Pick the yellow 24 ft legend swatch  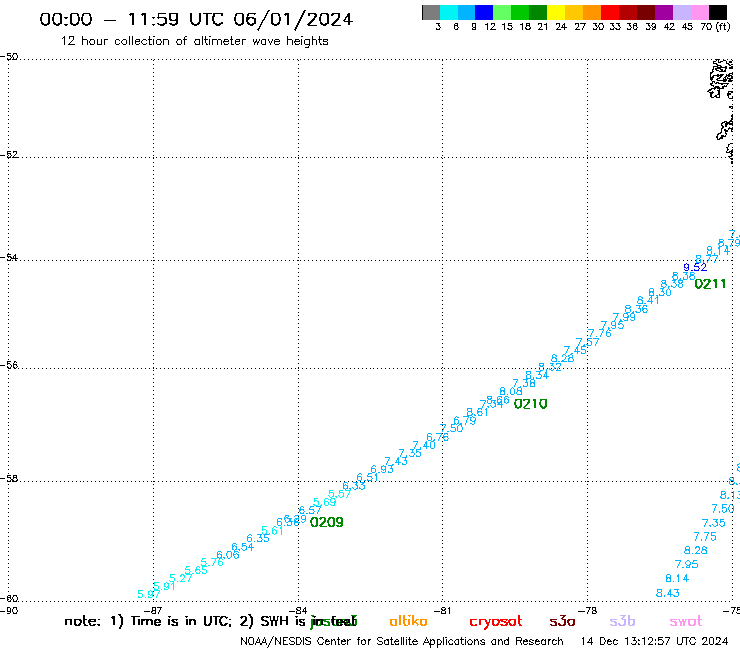(556, 12)
